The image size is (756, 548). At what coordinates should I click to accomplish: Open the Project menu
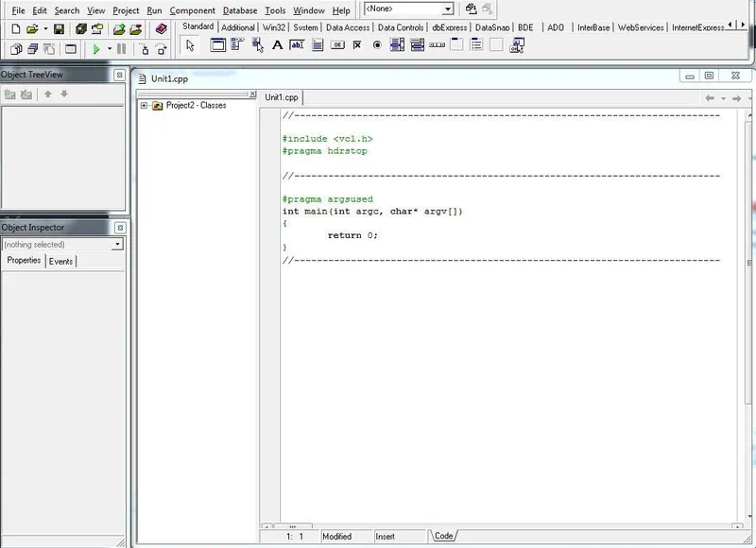[126, 10]
